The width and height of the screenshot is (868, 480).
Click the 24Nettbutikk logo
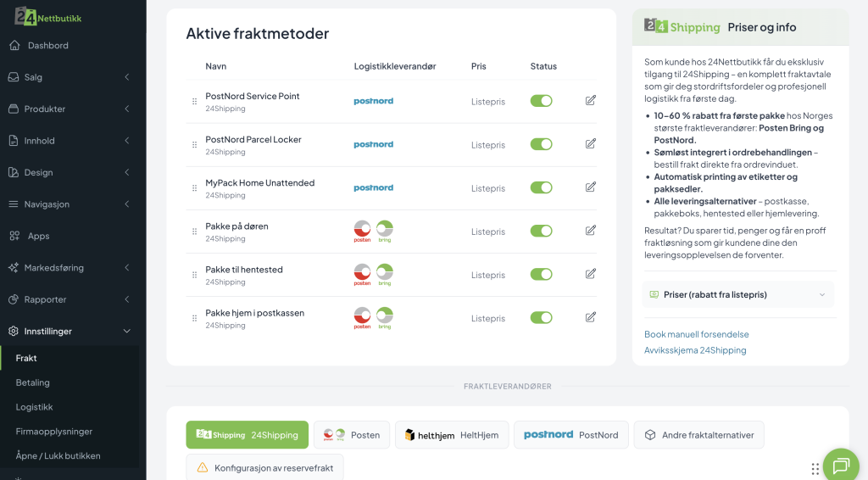pos(48,17)
